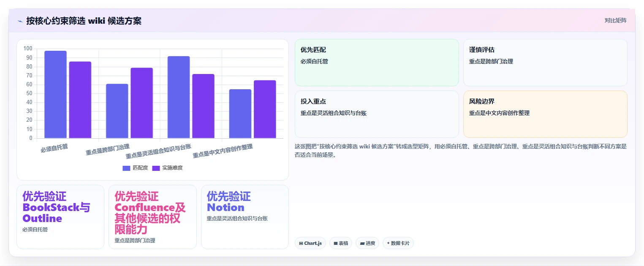Image resolution: width=644 pixels, height=266 pixels.
Task: Click the 重点是灵活组合知识与台账 x-axis label
Action: 159,151
